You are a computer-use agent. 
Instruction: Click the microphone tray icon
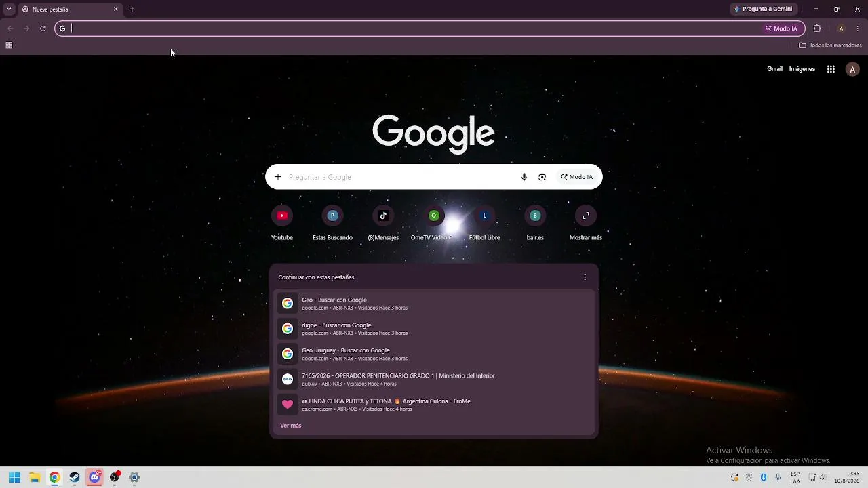tap(778, 477)
